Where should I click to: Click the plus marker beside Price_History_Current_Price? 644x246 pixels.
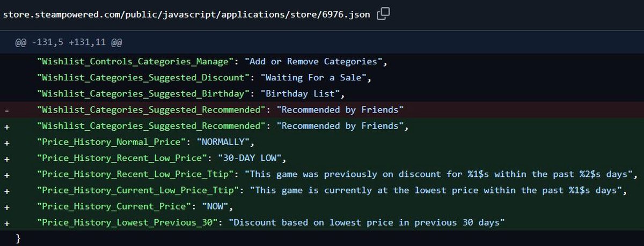click(5, 206)
